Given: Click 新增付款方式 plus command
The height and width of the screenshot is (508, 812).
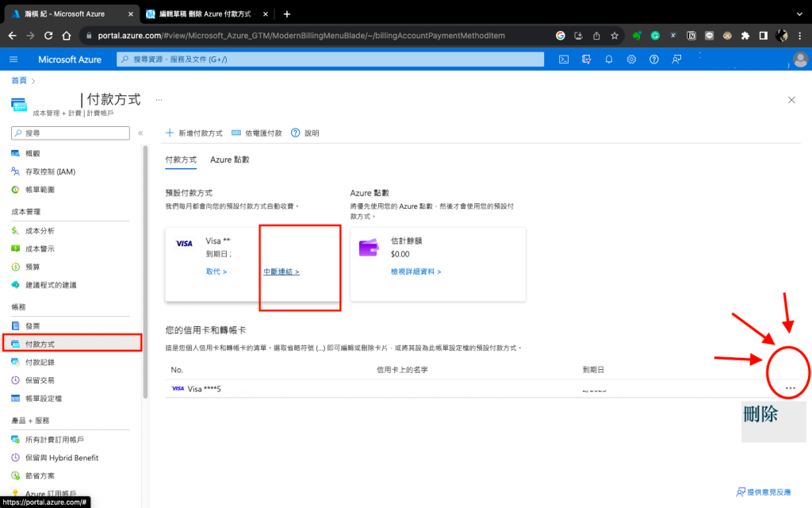Looking at the screenshot, I should coord(193,133).
